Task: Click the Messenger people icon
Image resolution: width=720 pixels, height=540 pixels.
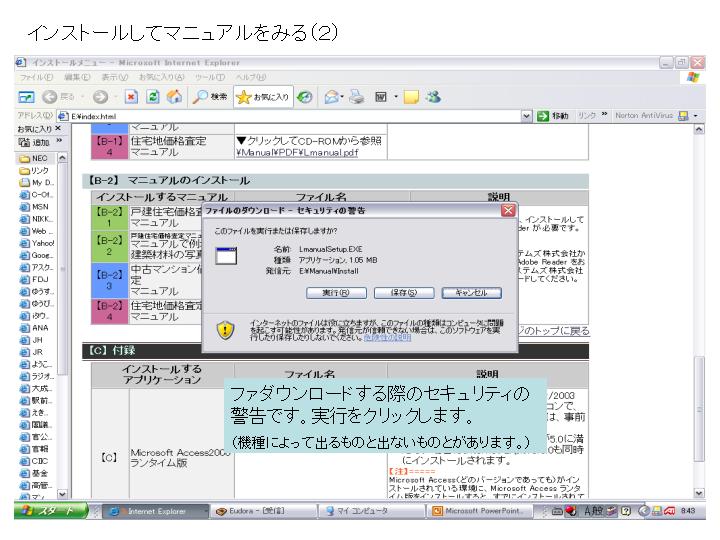Action: tap(433, 97)
